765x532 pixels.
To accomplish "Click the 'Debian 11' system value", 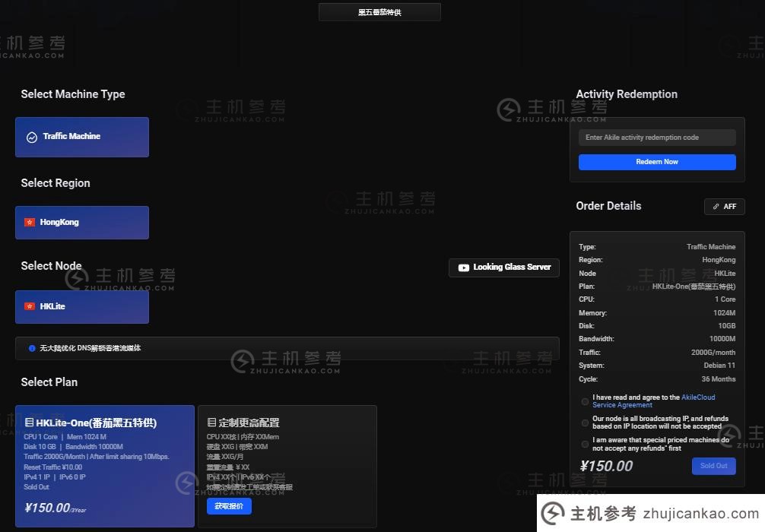I will (x=719, y=366).
